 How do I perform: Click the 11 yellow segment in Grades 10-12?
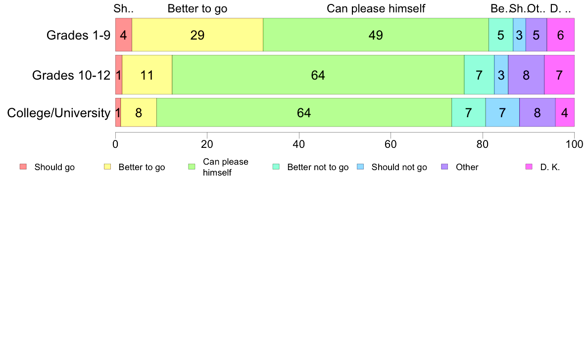pos(147,75)
